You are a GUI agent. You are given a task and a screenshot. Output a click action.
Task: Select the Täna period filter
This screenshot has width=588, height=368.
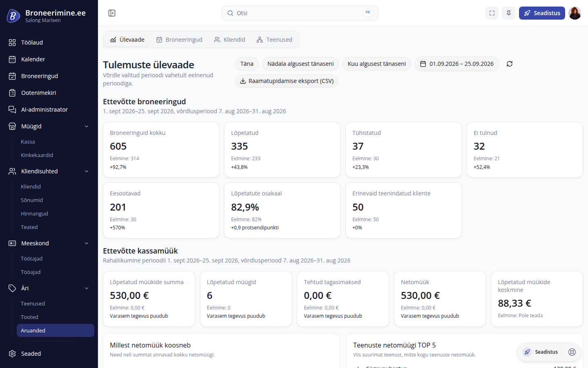[x=247, y=64]
